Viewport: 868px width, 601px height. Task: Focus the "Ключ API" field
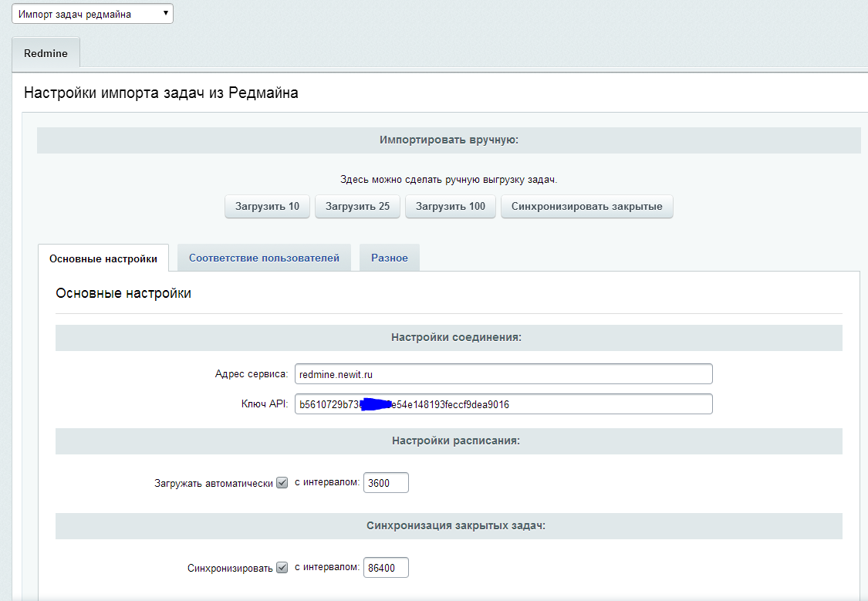(x=502, y=403)
